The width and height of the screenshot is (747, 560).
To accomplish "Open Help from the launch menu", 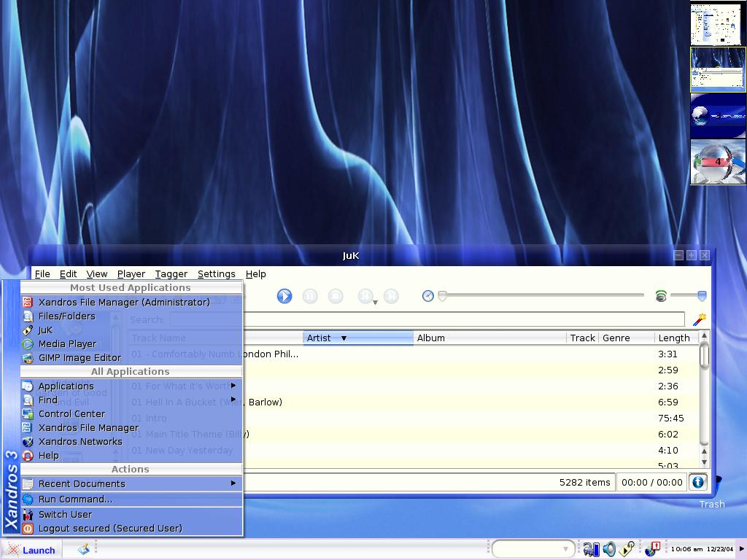I will (x=131, y=455).
